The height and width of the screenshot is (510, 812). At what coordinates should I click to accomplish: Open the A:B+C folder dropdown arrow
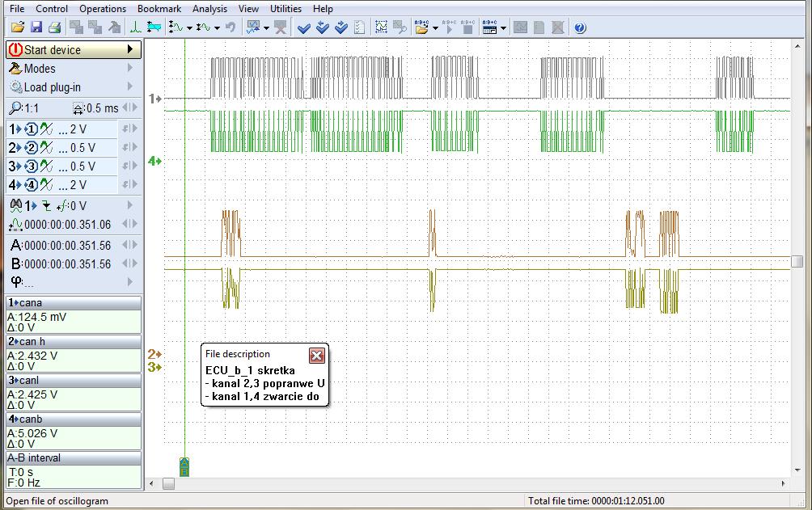435,27
